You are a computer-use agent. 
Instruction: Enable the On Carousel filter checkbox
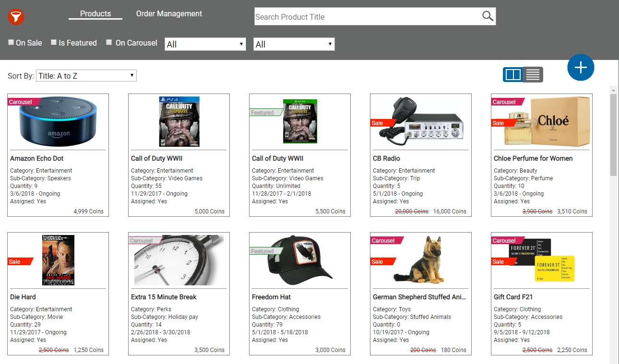[109, 42]
